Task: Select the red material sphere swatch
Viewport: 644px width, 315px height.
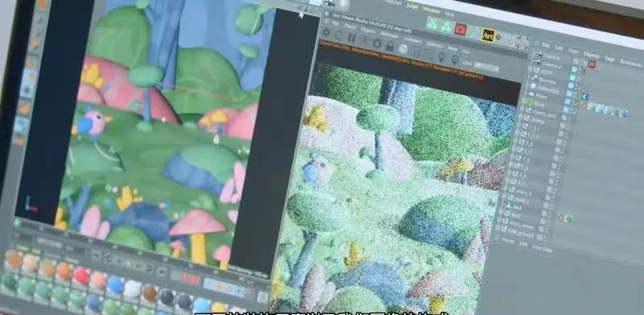Action: (80, 276)
